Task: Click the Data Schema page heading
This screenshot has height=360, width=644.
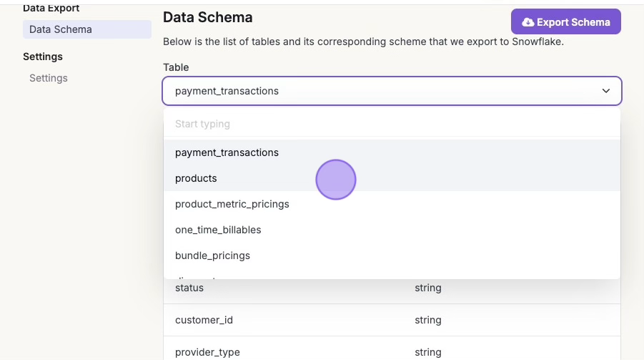Action: point(208,17)
